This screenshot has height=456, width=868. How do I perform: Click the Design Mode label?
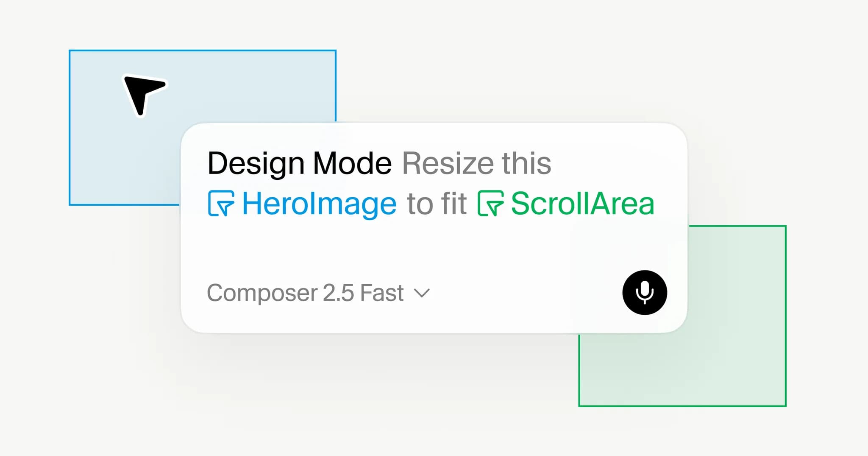pos(299,163)
